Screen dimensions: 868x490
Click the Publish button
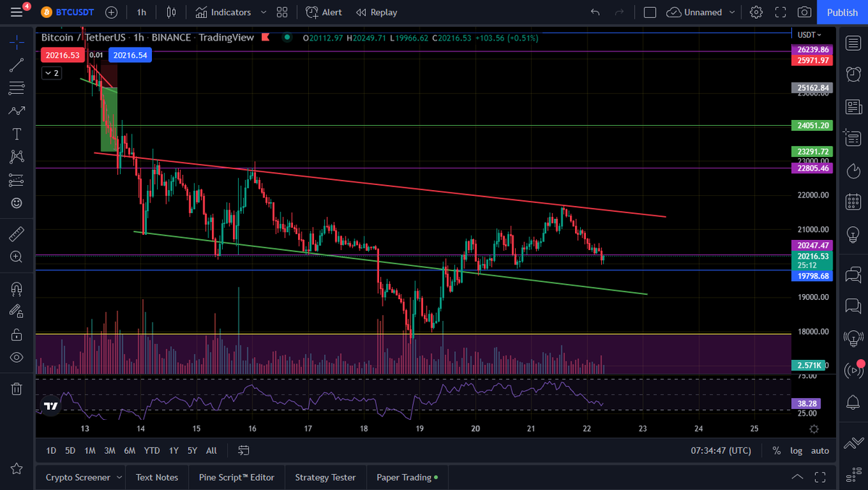tap(841, 12)
